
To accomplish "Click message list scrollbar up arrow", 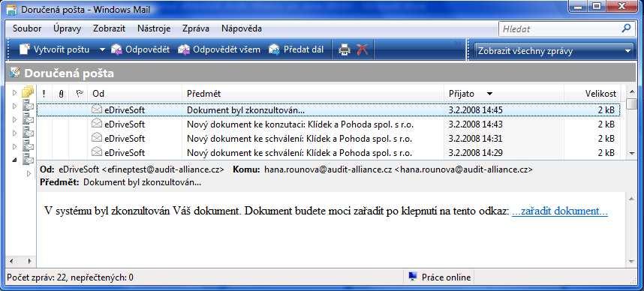I will [632, 91].
